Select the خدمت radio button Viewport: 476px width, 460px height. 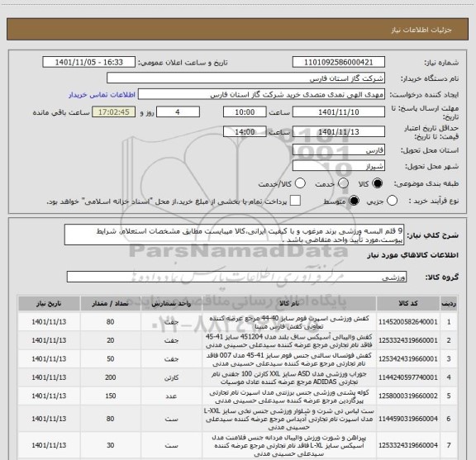pos(343,183)
